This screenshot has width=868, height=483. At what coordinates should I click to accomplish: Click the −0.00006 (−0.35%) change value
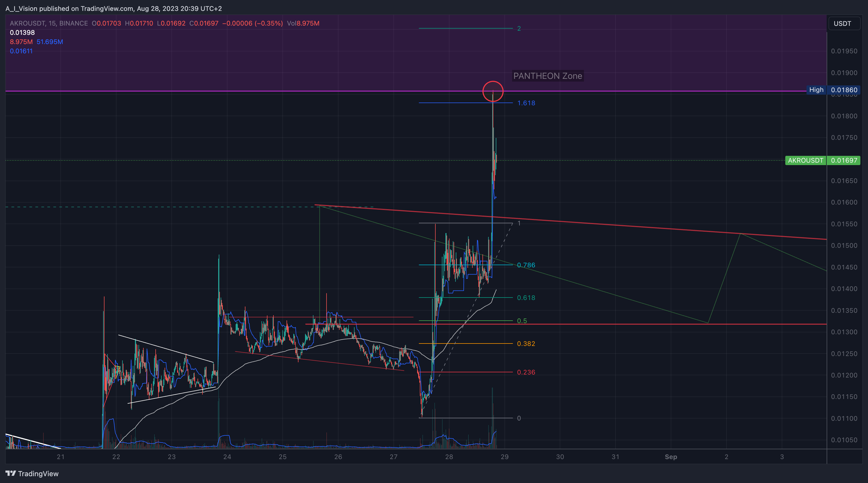click(253, 23)
